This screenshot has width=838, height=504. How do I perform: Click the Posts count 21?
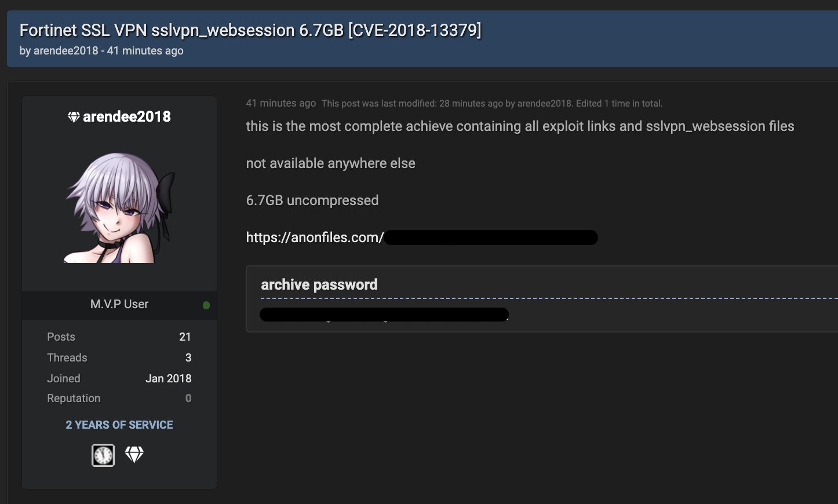[x=185, y=337]
